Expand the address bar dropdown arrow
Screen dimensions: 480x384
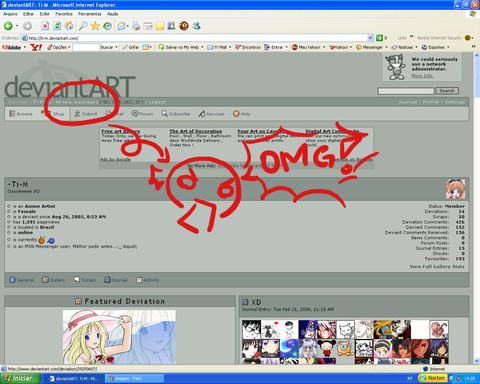tap(370, 38)
